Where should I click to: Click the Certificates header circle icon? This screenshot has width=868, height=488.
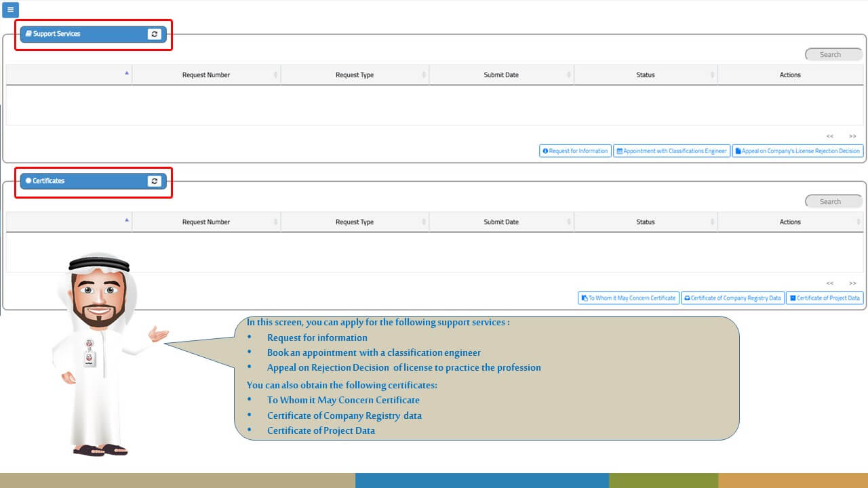pos(28,181)
